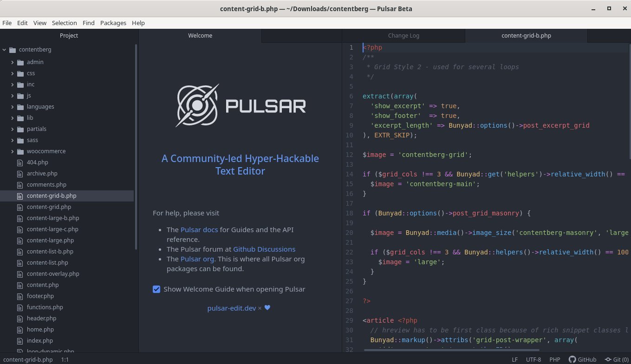
Task: Expand the admin folder chevron
Action: [x=13, y=62]
